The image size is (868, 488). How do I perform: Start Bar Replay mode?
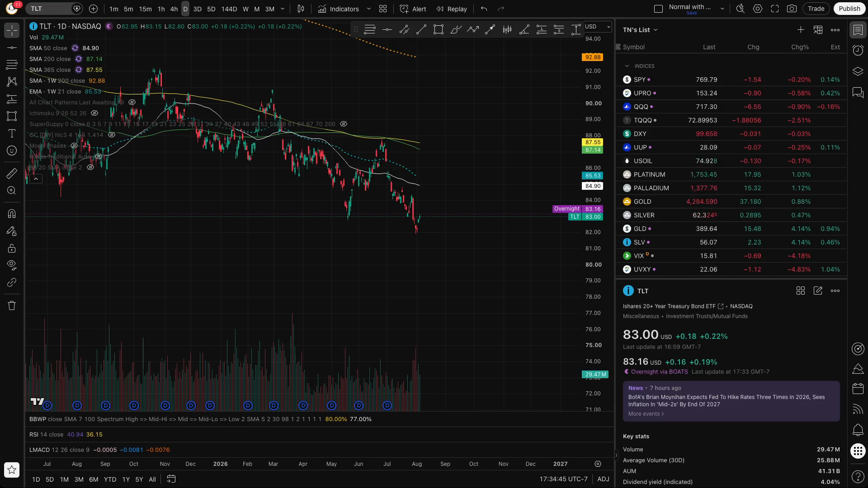[x=451, y=9]
